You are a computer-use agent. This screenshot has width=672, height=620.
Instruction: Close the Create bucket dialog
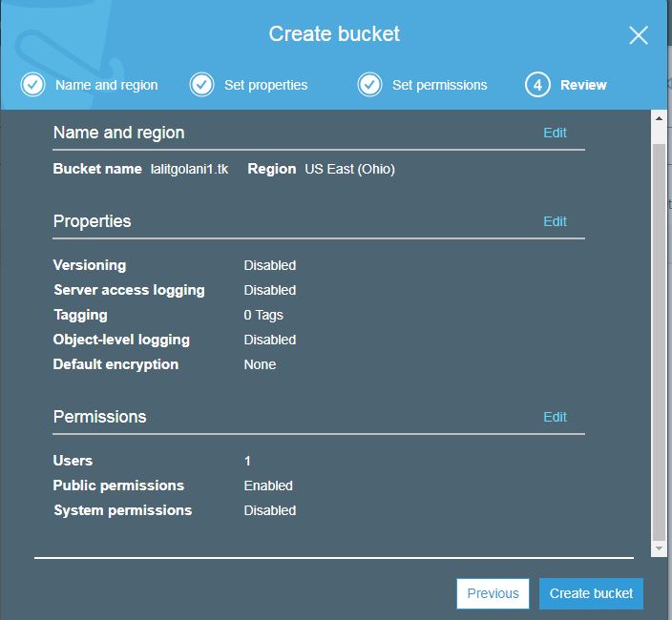639,35
